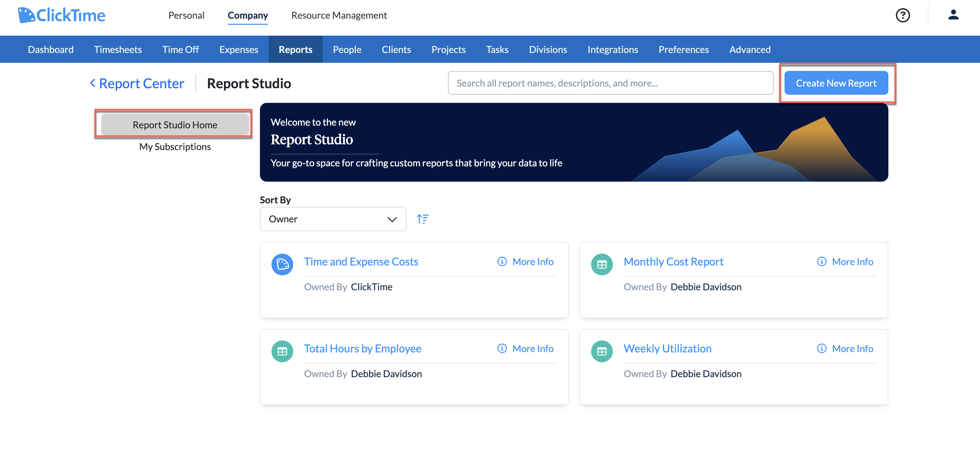This screenshot has height=459, width=980.
Task: Click the Sort By label
Action: click(275, 200)
